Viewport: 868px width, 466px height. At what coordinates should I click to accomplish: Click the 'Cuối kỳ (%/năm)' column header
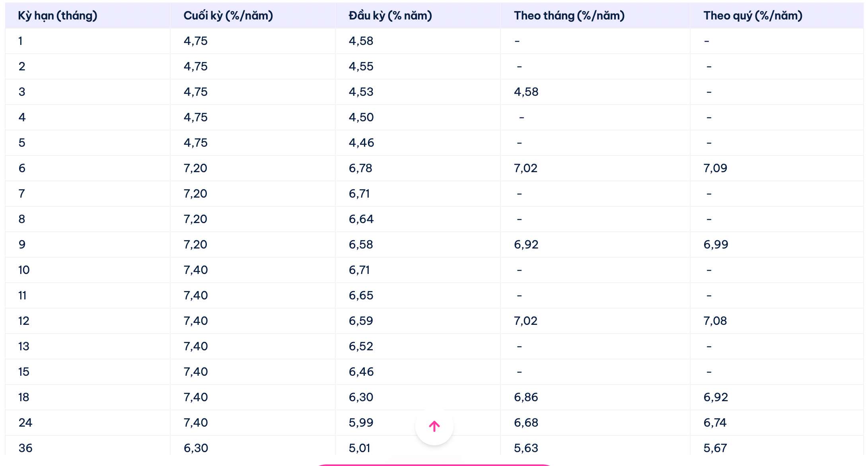(x=228, y=16)
